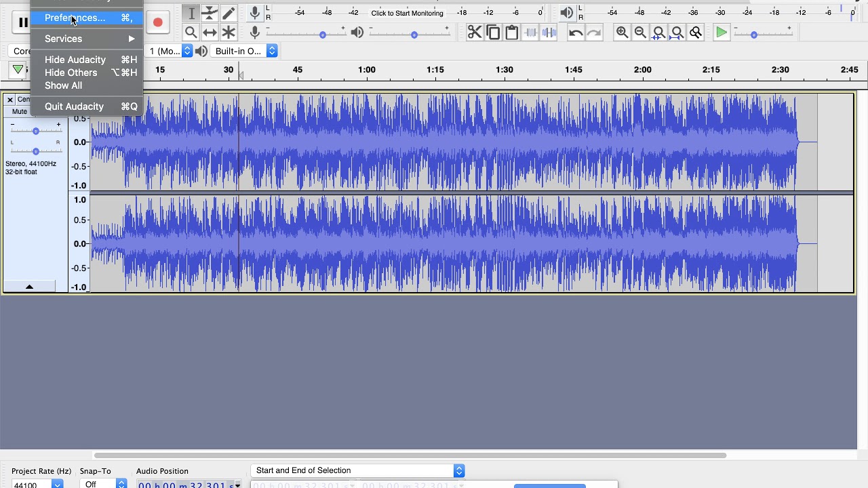
Task: Open the Services submenu
Action: tap(87, 39)
